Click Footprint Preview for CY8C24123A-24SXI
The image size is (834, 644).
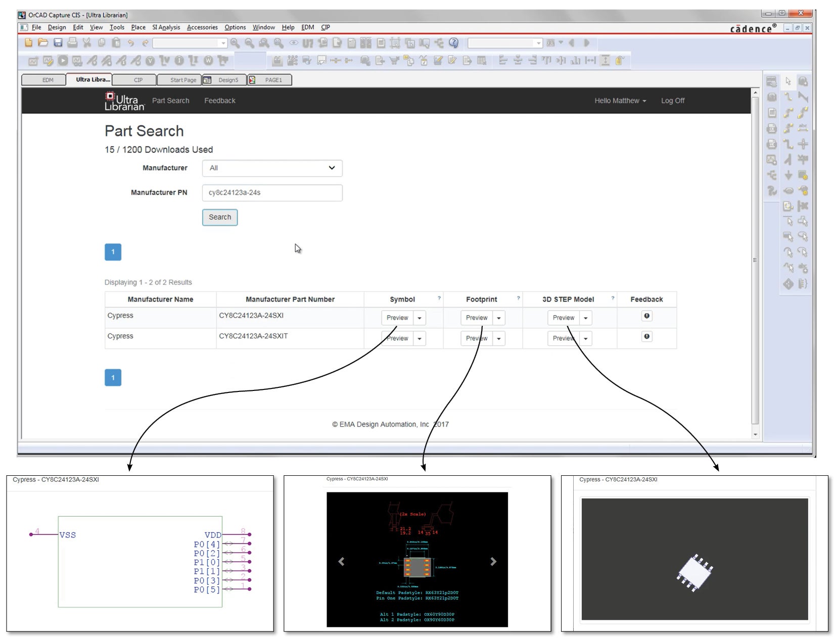coord(477,318)
